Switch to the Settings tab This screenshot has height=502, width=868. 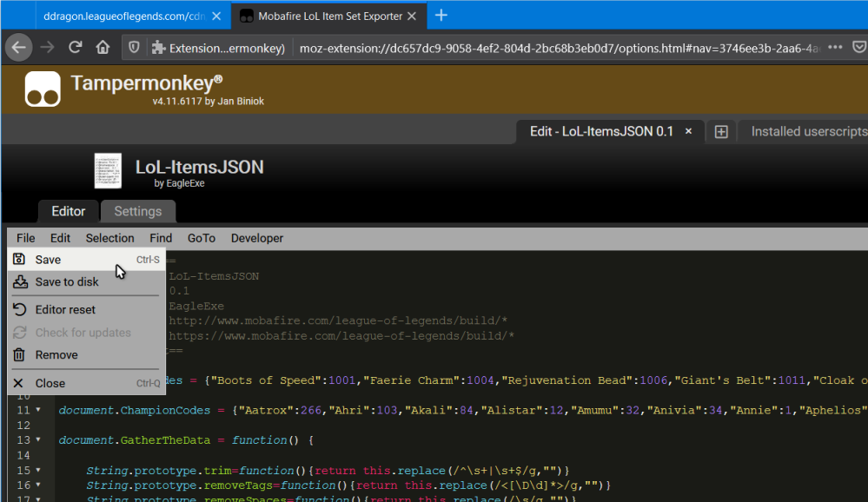tap(138, 211)
